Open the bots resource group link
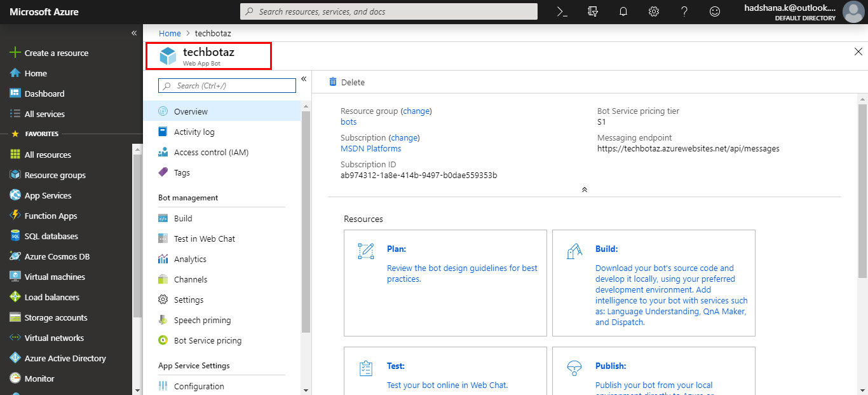 (349, 121)
